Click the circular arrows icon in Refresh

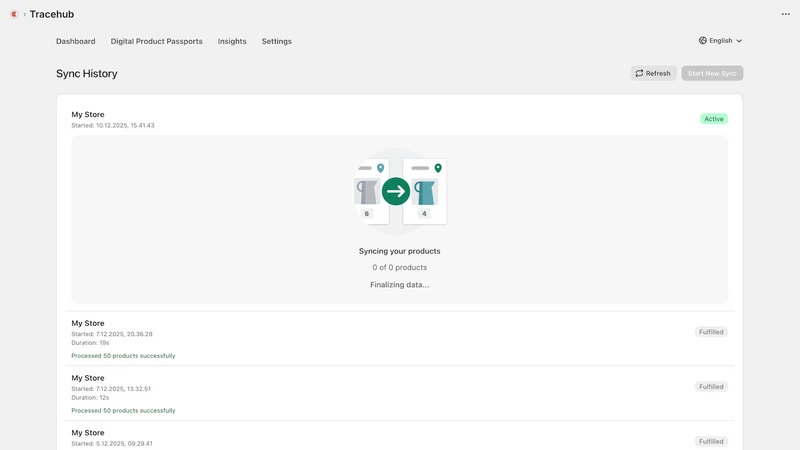click(x=639, y=73)
